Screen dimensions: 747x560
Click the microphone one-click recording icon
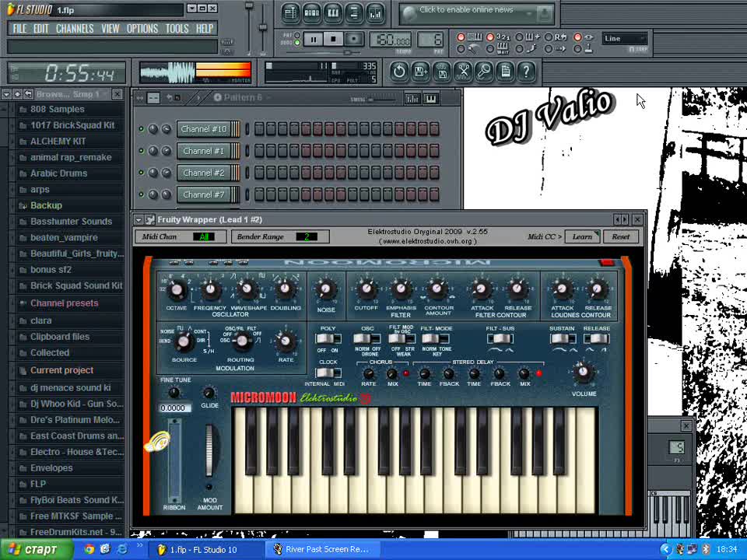(x=485, y=72)
